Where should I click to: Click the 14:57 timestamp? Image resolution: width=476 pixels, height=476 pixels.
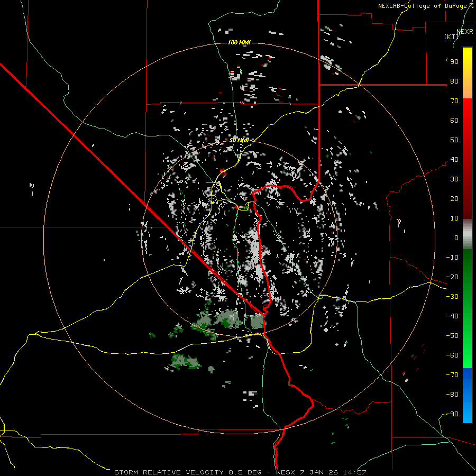coord(354,472)
